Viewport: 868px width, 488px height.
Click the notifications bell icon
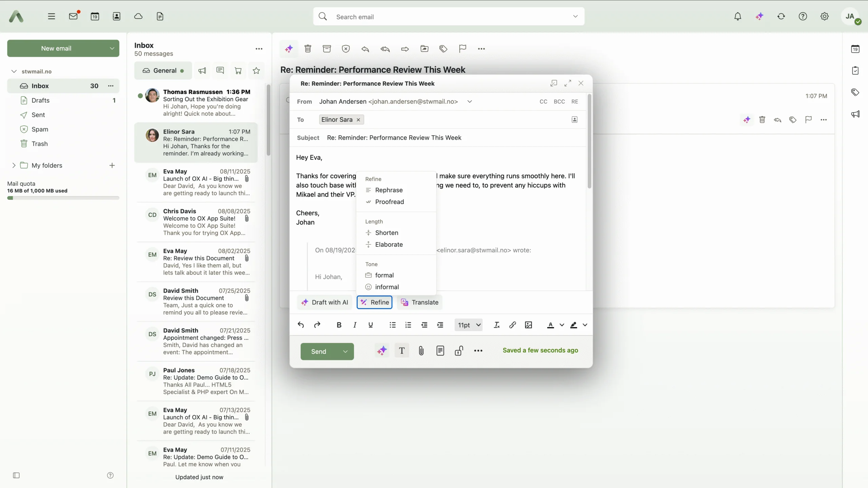point(737,16)
